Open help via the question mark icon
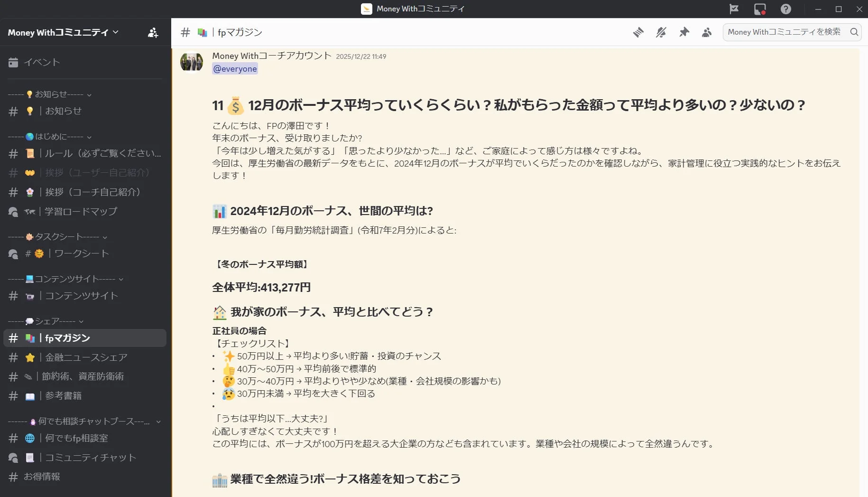This screenshot has width=868, height=497. (786, 9)
